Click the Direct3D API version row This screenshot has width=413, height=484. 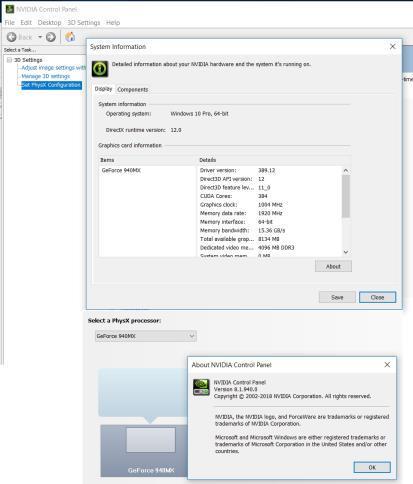coord(269,179)
